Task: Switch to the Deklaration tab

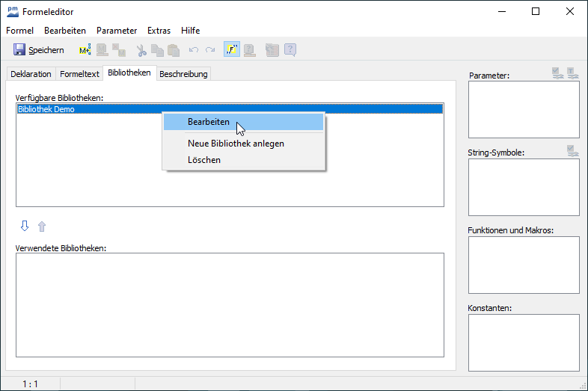Action: [x=31, y=74]
